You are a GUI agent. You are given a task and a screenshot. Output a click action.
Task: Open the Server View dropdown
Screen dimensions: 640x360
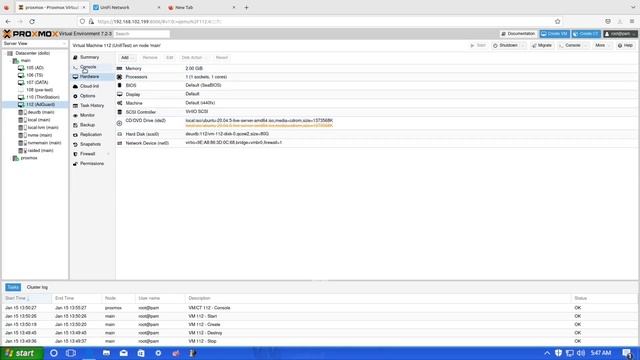[x=35, y=43]
